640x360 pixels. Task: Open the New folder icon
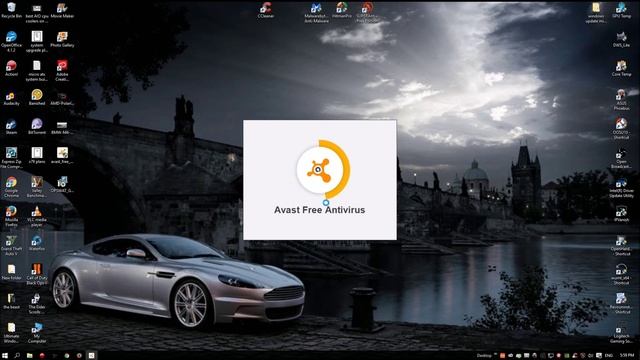(11, 272)
